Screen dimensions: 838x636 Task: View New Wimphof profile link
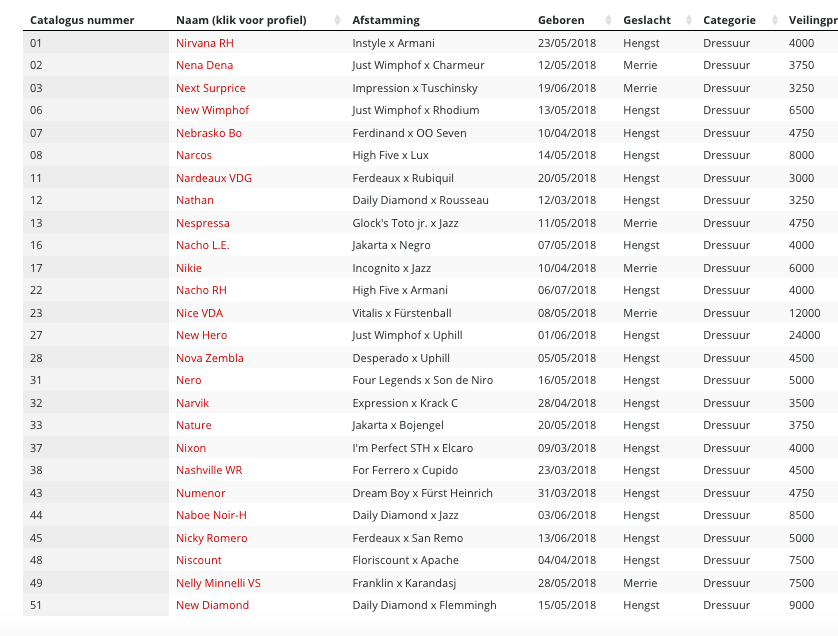tap(212, 110)
